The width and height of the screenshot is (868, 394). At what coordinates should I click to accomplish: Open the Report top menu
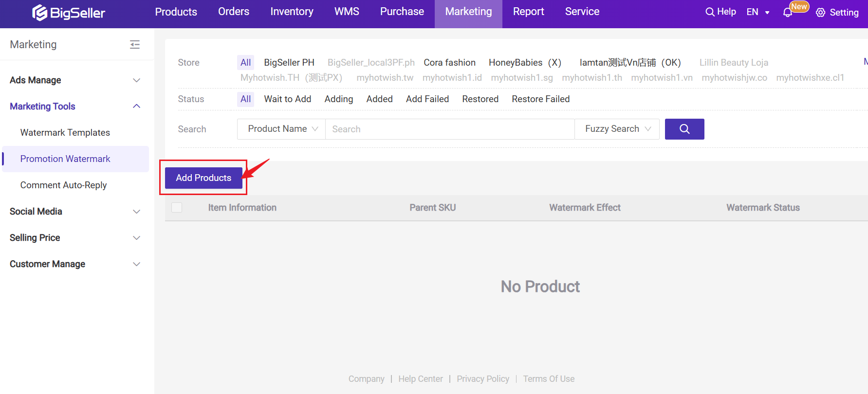529,12
